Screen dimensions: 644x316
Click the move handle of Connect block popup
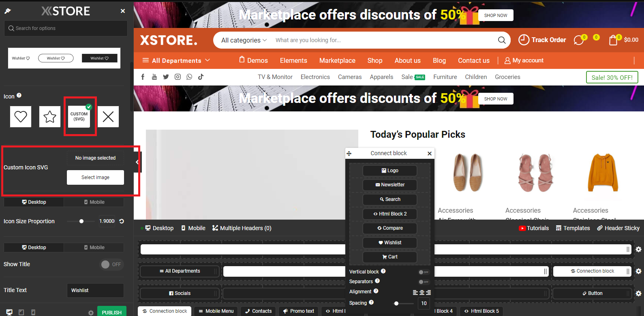349,154
